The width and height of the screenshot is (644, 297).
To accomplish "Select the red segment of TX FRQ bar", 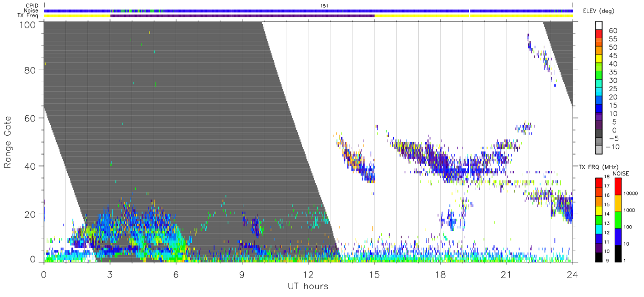I will 598,182.
